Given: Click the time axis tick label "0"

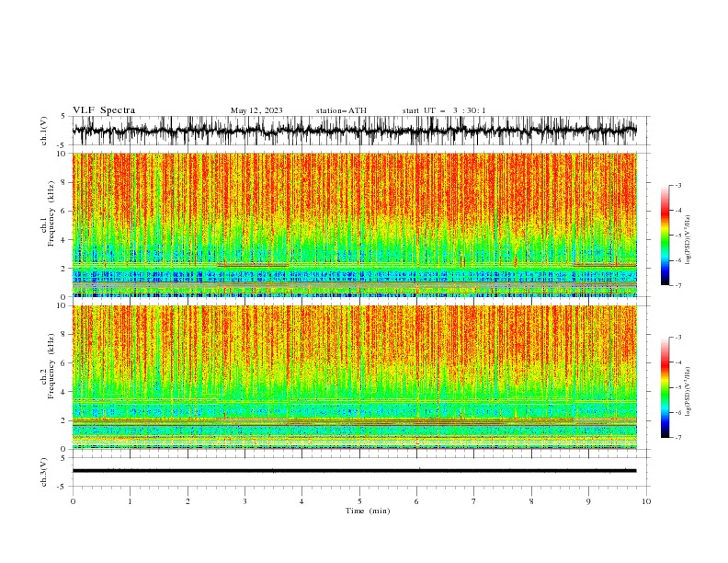Looking at the screenshot, I should 73,501.
